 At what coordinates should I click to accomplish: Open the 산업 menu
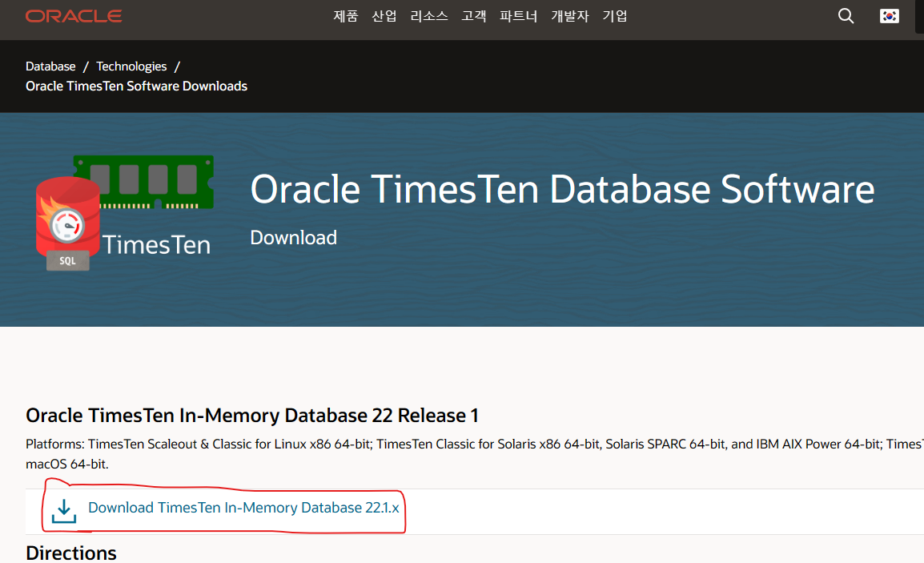pos(384,15)
